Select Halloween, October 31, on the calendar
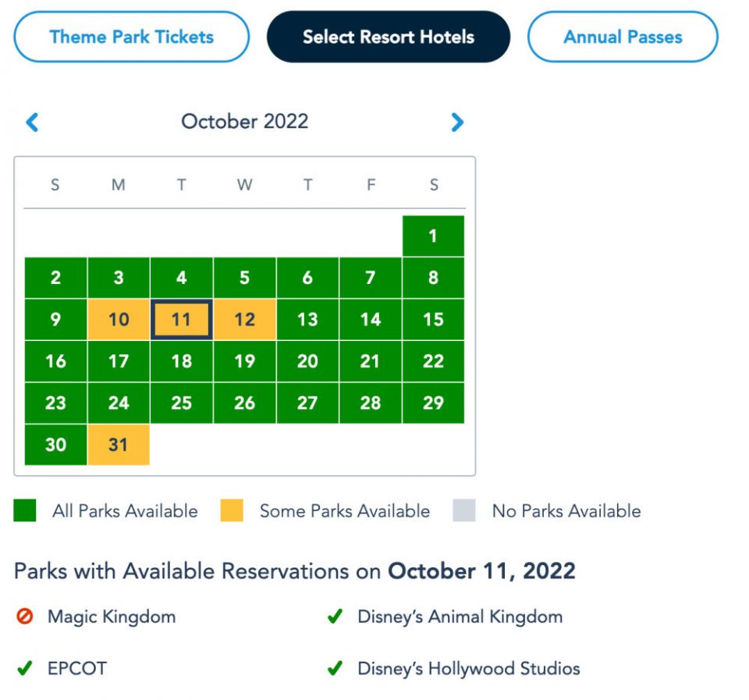This screenshot has height=700, width=749. click(118, 445)
